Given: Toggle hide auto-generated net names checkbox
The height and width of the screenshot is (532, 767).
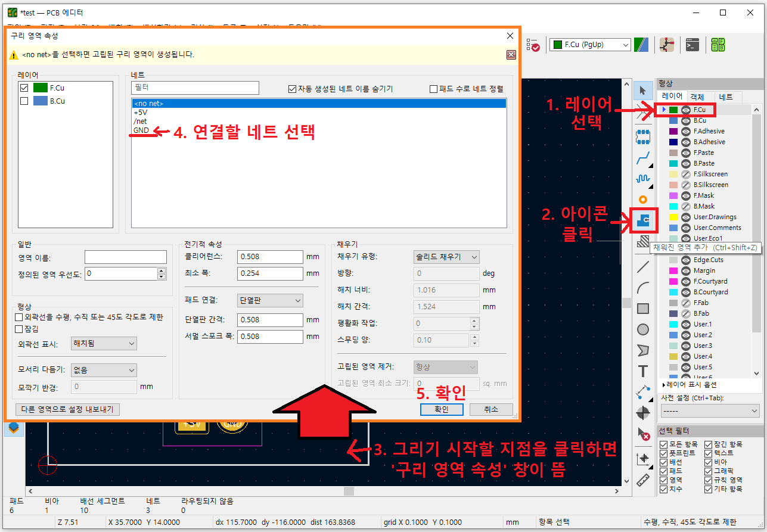Looking at the screenshot, I should pyautogui.click(x=292, y=89).
